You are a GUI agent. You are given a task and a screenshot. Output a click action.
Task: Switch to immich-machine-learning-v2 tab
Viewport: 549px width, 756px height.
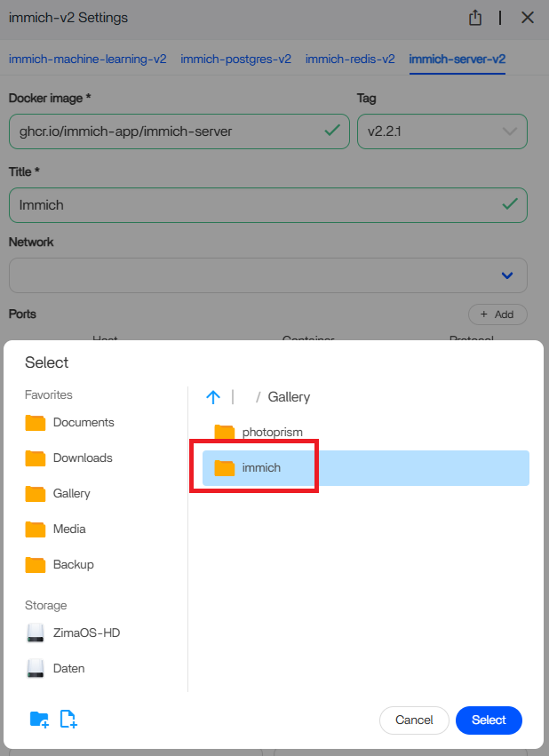pos(87,60)
